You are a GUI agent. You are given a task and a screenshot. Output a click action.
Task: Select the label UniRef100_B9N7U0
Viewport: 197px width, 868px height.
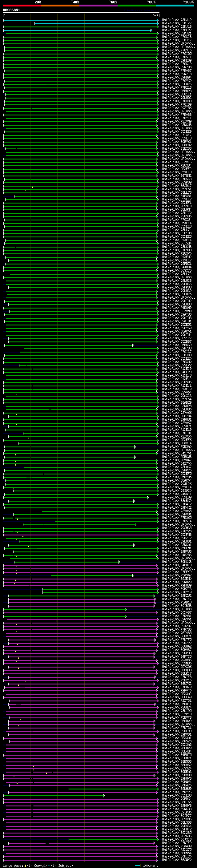pyautogui.click(x=177, y=67)
